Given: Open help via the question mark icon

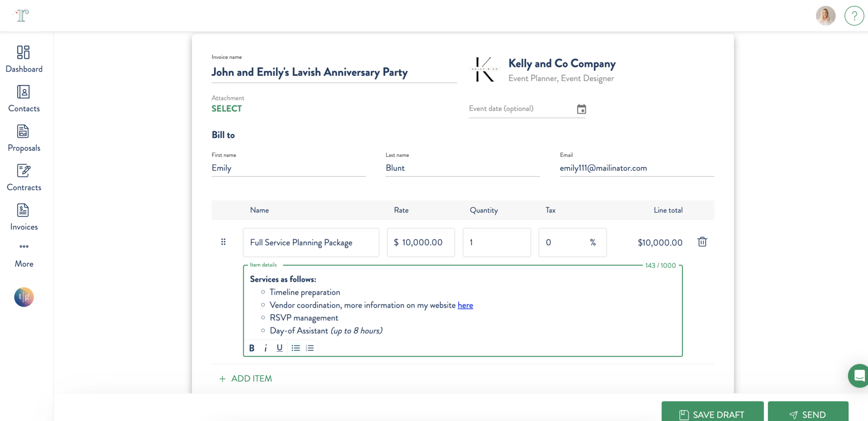Looking at the screenshot, I should tap(854, 16).
